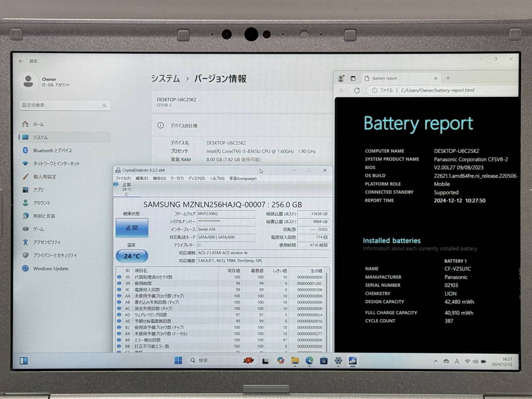Open the Windows Start menu
The image size is (532, 399).
178,360
